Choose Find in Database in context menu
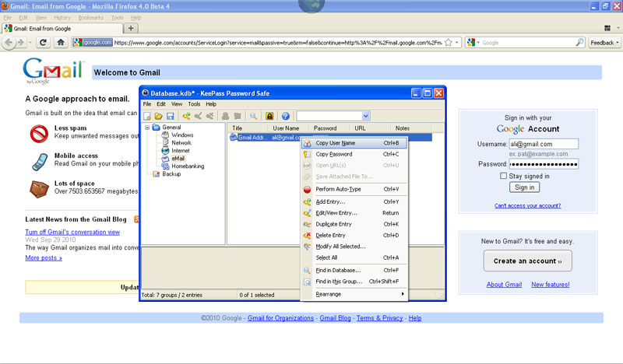 point(354,270)
